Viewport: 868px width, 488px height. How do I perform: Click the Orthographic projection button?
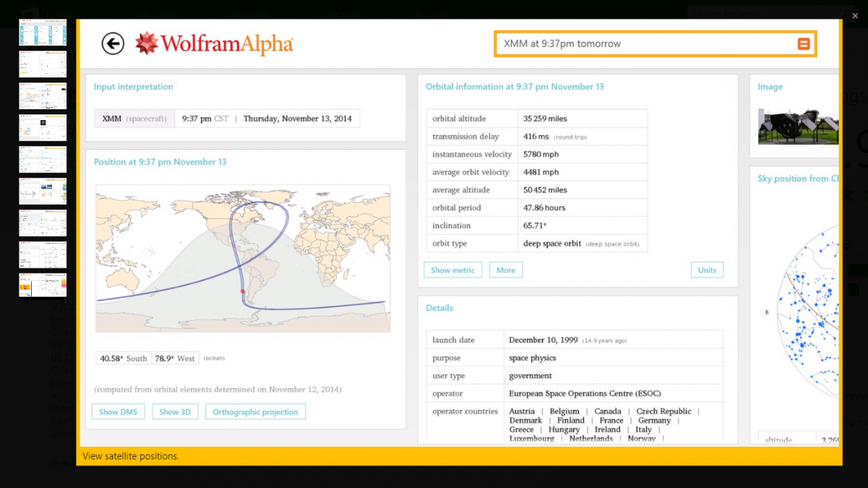coord(255,411)
